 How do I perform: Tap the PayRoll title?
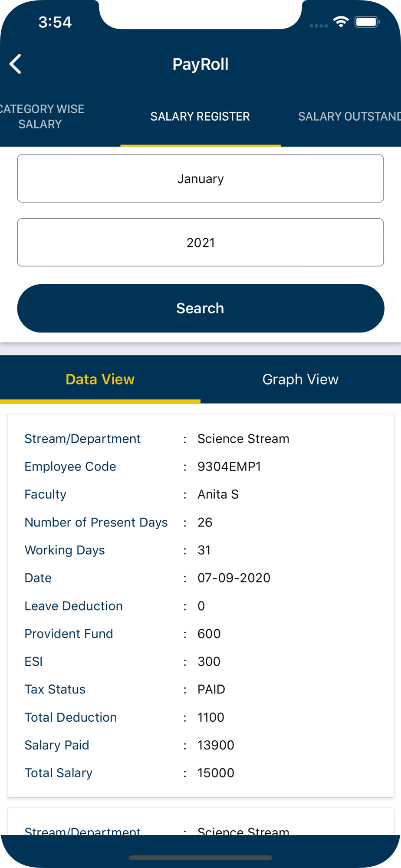[x=200, y=64]
